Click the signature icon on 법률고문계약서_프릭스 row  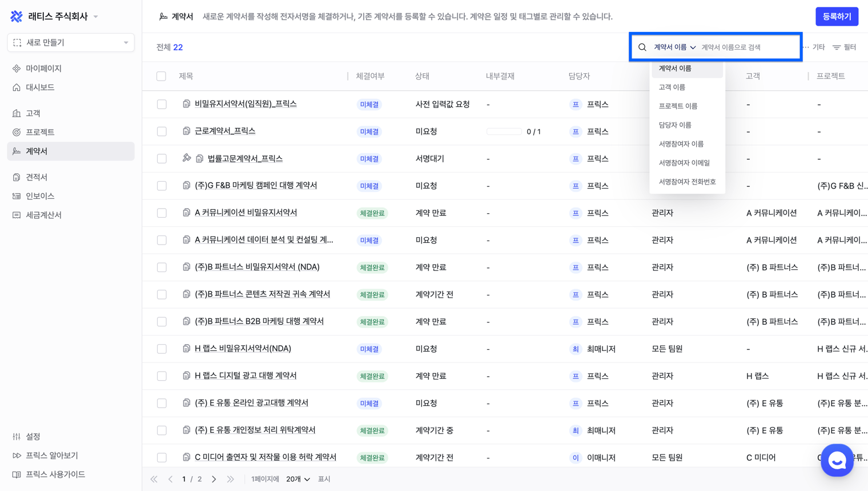pyautogui.click(x=187, y=158)
